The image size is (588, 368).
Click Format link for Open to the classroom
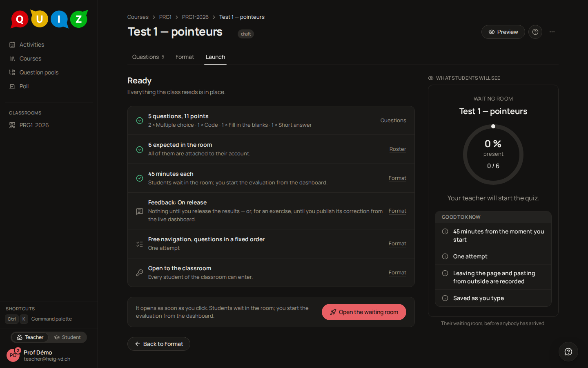[x=397, y=273]
